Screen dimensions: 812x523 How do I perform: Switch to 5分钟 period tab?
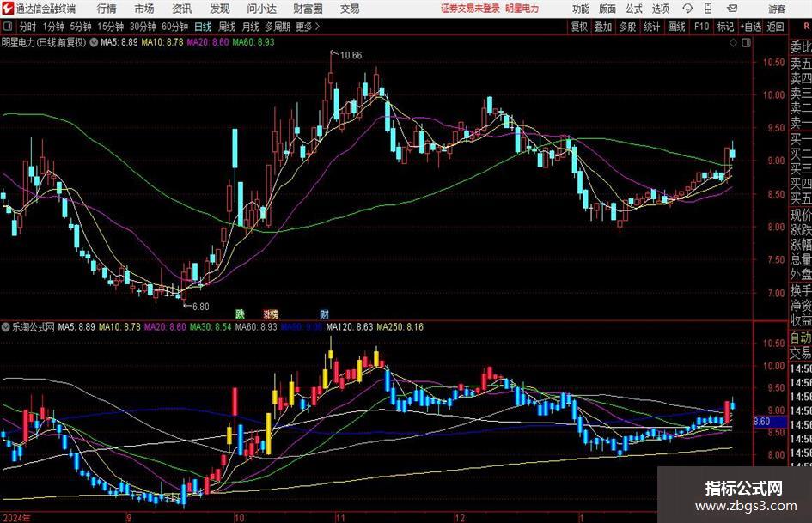81,27
